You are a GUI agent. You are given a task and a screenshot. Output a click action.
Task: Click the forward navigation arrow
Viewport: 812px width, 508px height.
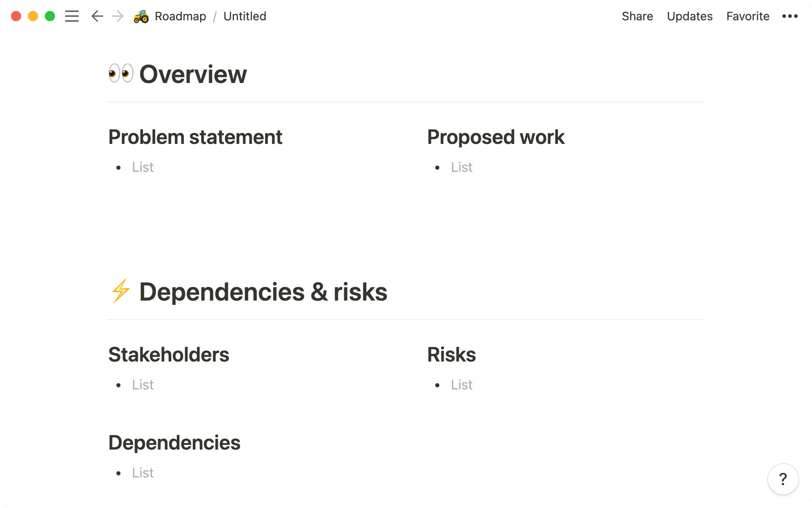point(116,16)
